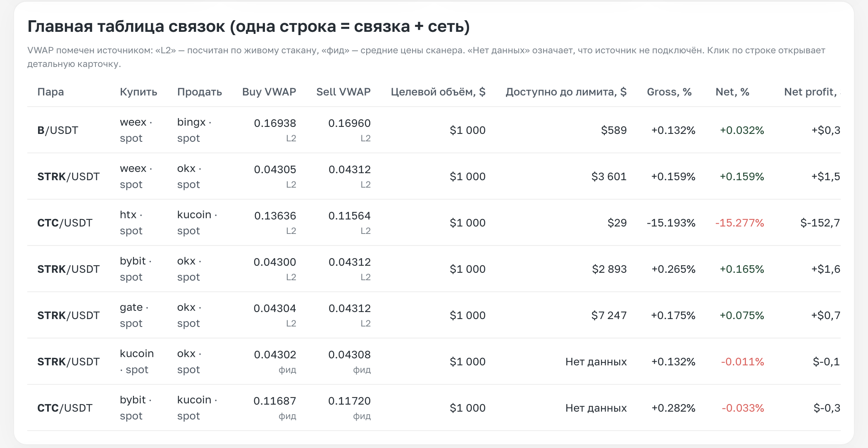This screenshot has width=868, height=448.
Task: Select the buy VWAP value 0.04302
Action: [275, 355]
